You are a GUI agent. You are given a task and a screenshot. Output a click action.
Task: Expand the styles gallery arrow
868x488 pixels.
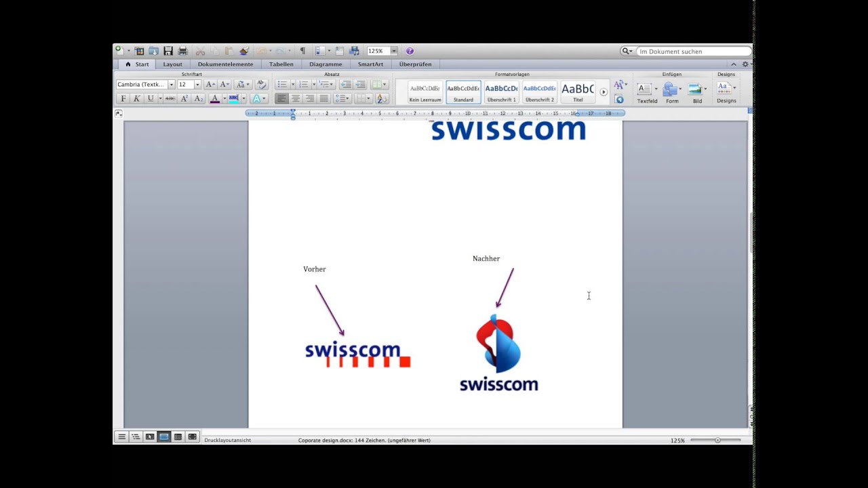[604, 92]
